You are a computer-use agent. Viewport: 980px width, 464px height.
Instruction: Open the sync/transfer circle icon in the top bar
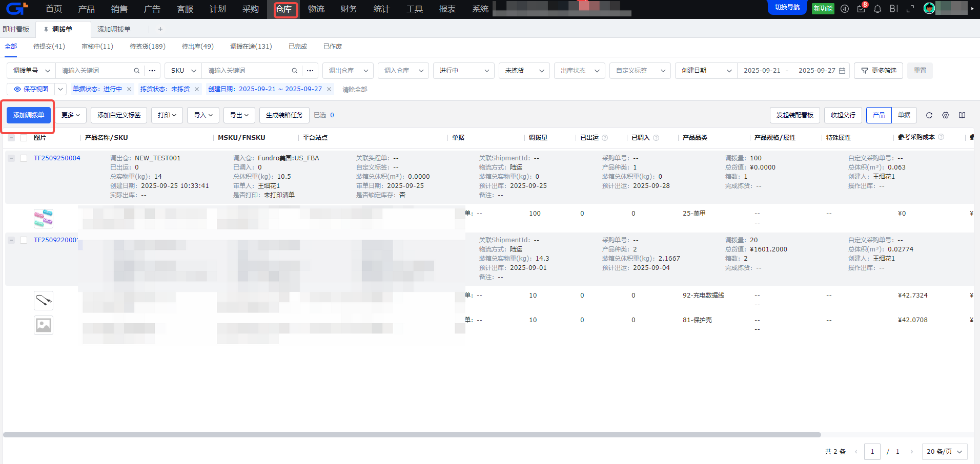pyautogui.click(x=845, y=9)
